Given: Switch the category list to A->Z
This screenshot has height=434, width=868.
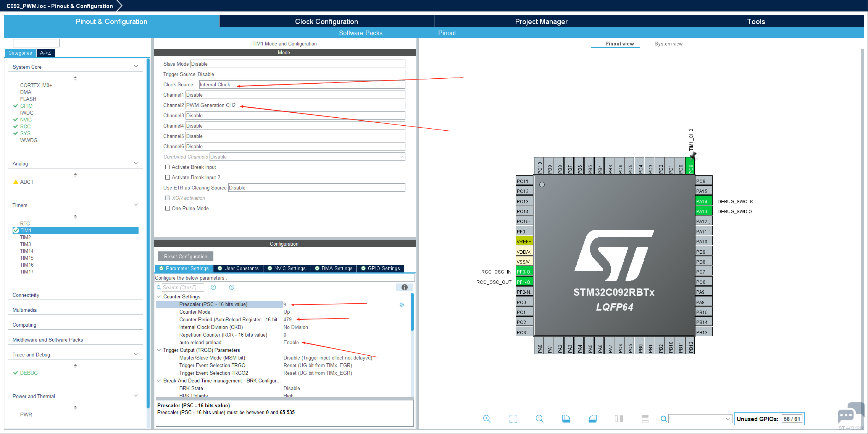Looking at the screenshot, I should click(45, 53).
